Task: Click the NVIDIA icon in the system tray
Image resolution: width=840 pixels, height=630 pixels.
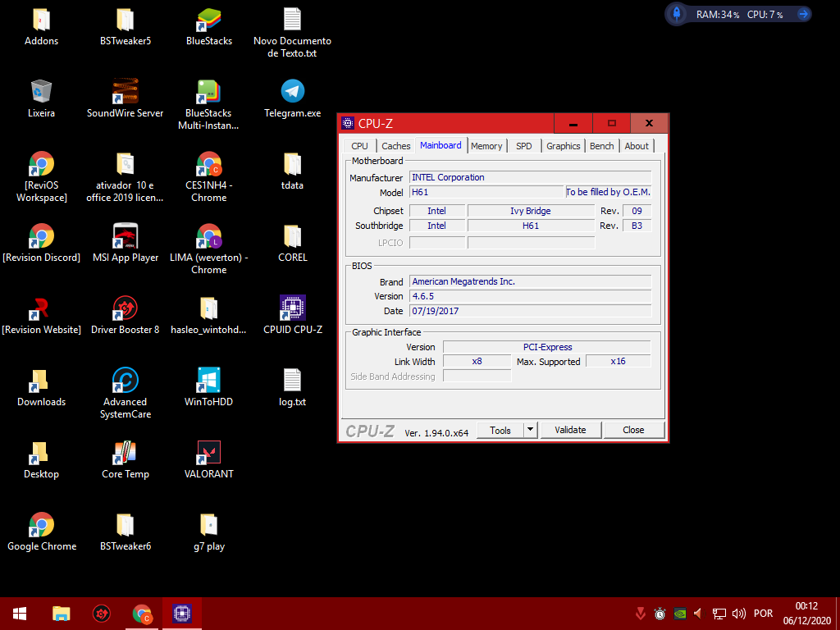Action: click(x=679, y=614)
